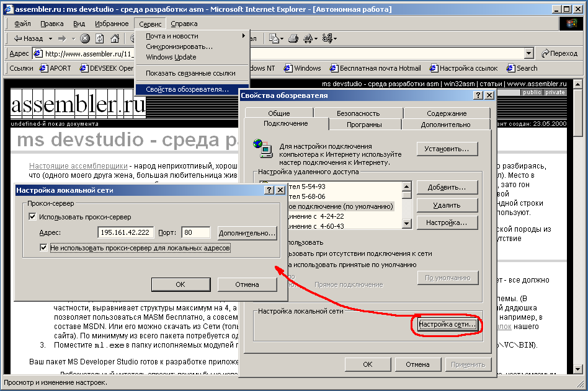Open the DEVSEEK link in links bar
588x391 pixels.
107,68
